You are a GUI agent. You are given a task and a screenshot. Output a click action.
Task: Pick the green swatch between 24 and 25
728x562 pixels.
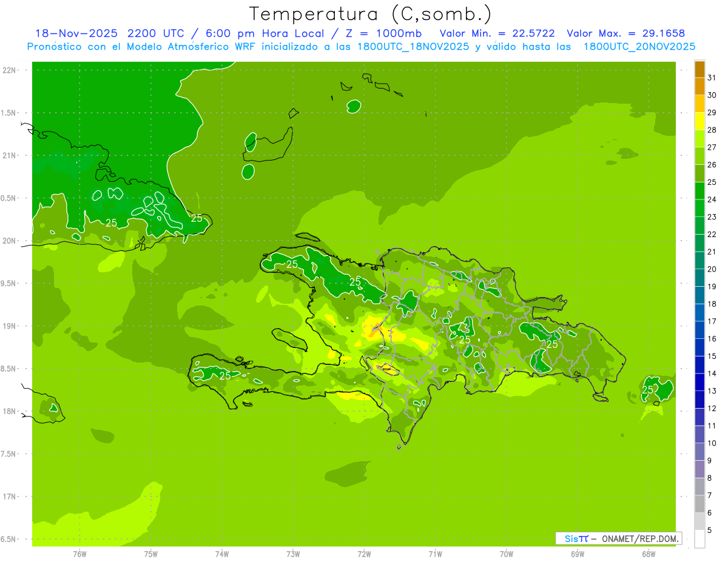[699, 191]
